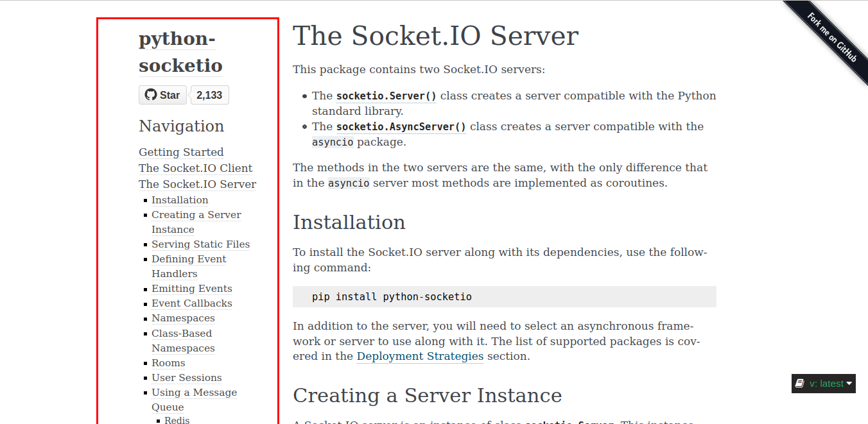Open Serving Static Files sidebar entry
The image size is (868, 424).
tap(200, 244)
